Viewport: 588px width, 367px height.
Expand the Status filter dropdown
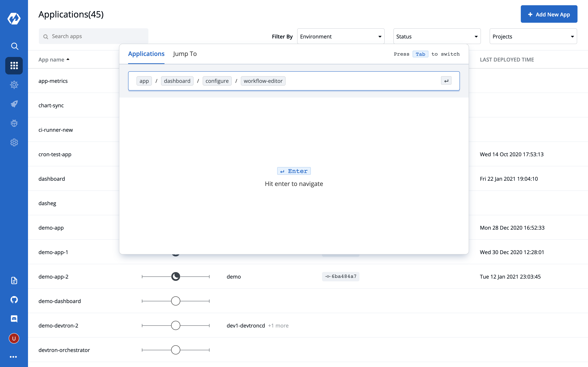tap(437, 36)
